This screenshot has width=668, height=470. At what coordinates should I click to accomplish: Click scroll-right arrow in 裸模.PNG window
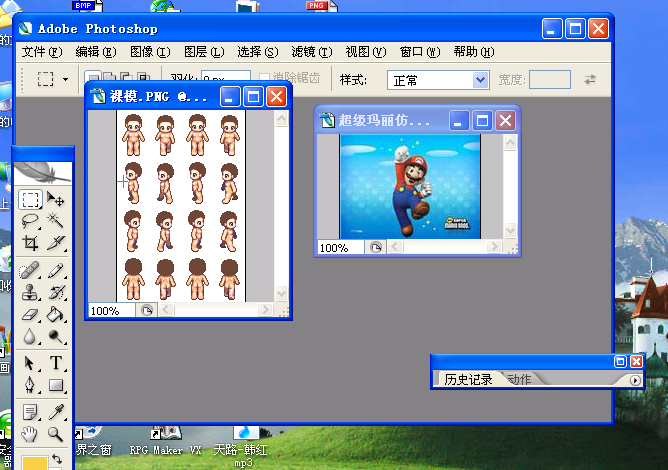(x=265, y=309)
